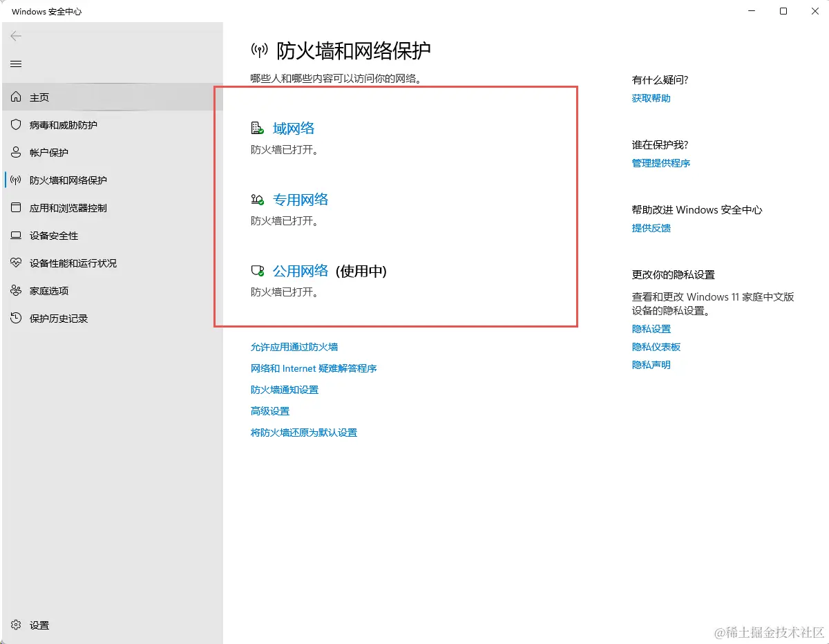The width and height of the screenshot is (829, 644).
Task: Click the icon beside 专用网络
Action: click(257, 200)
